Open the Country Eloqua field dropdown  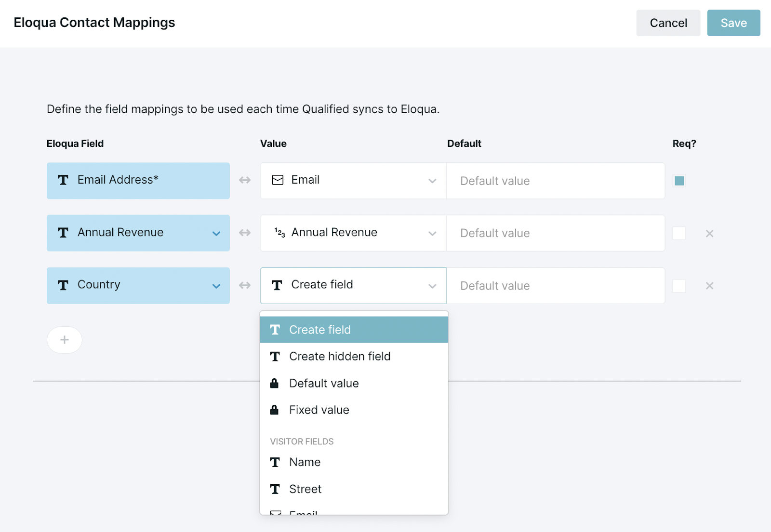click(138, 285)
